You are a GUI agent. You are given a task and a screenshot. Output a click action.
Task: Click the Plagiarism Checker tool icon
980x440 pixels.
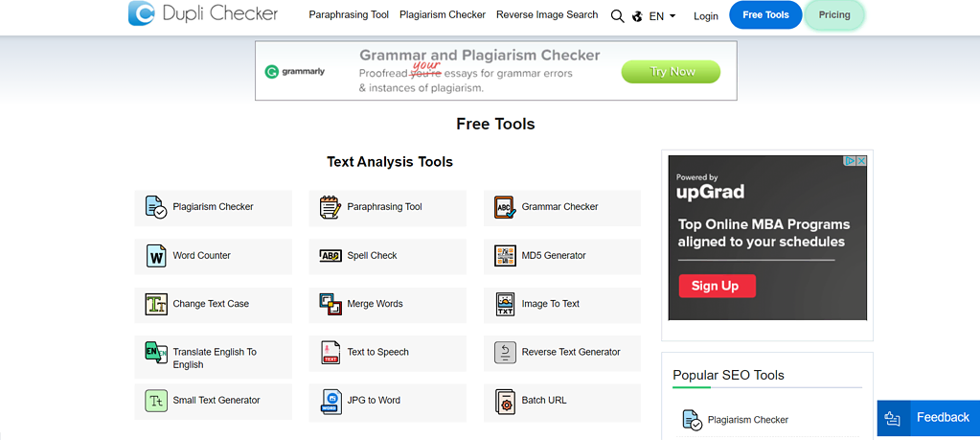click(x=155, y=207)
